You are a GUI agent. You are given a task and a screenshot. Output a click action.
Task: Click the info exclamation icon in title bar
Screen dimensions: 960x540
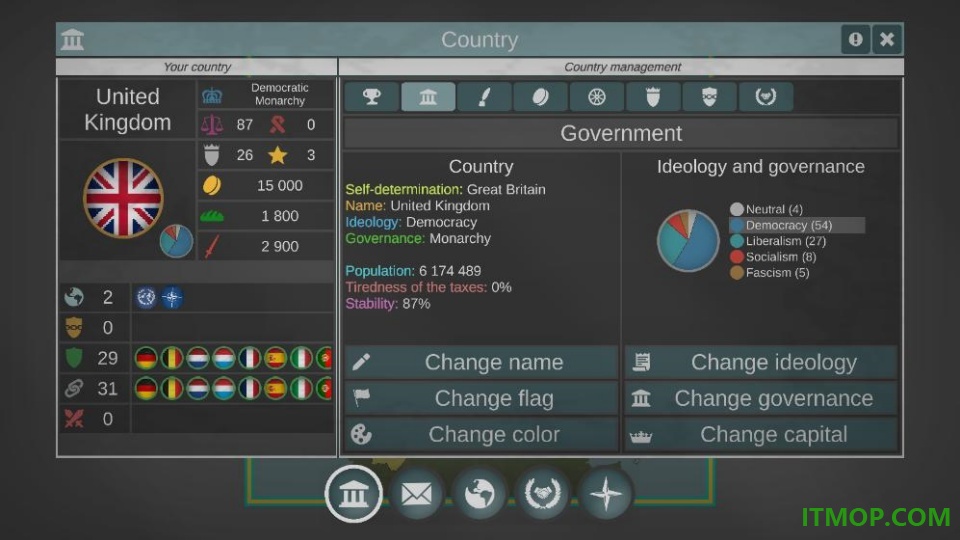tap(855, 39)
